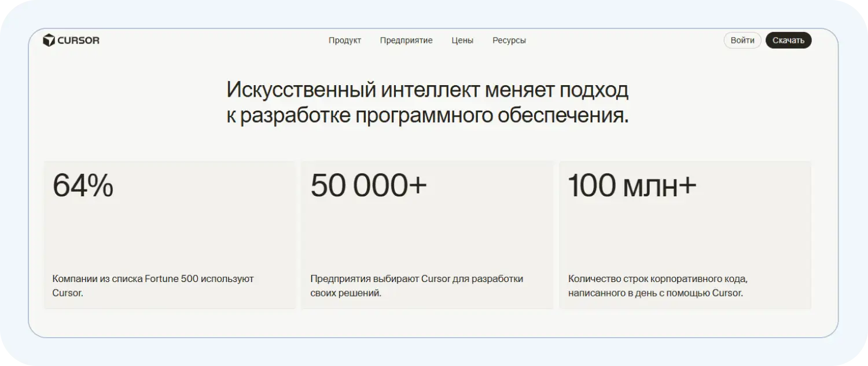Select the 100 млн+ statistic card
The image size is (868, 366).
point(685,235)
